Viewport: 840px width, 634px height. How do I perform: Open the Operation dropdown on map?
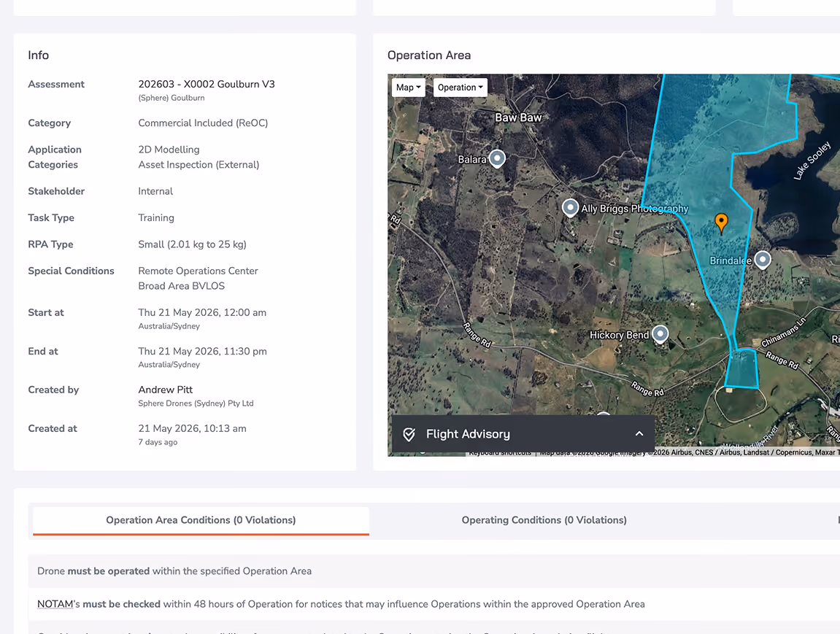click(461, 88)
